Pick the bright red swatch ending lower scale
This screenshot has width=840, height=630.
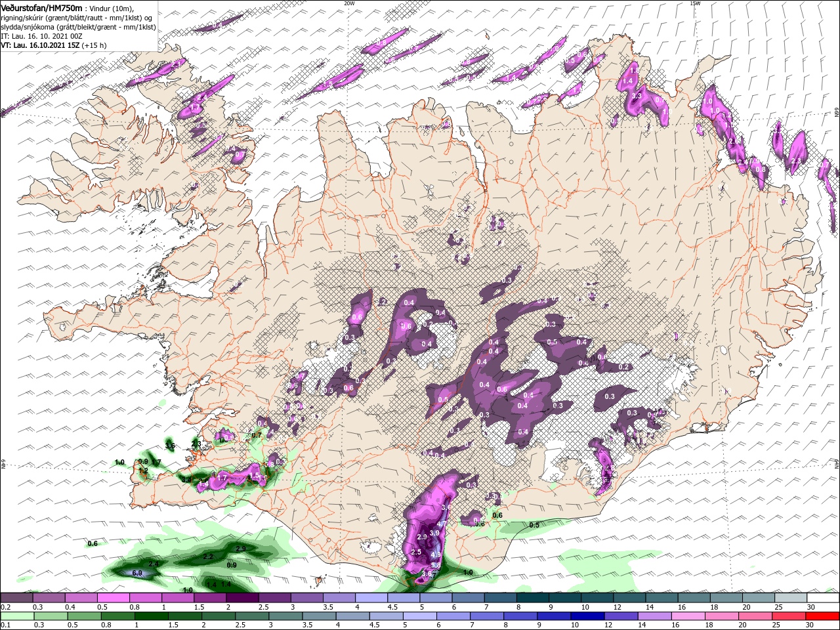(822, 616)
